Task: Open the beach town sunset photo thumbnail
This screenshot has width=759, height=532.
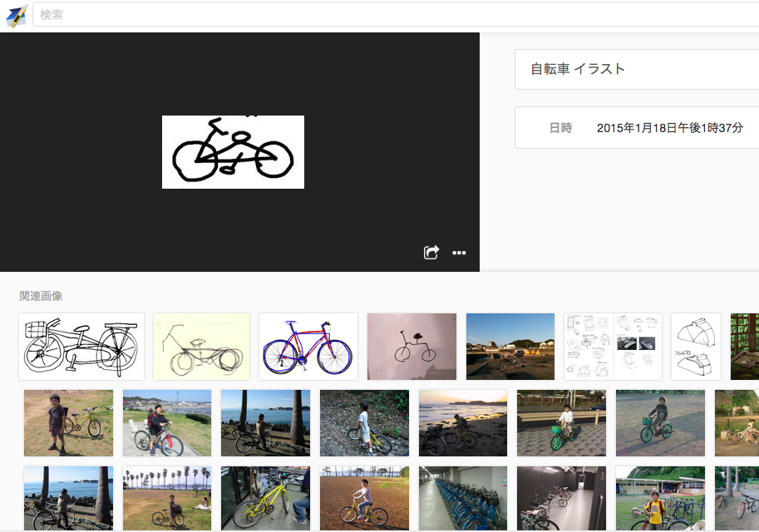Action: click(x=510, y=347)
